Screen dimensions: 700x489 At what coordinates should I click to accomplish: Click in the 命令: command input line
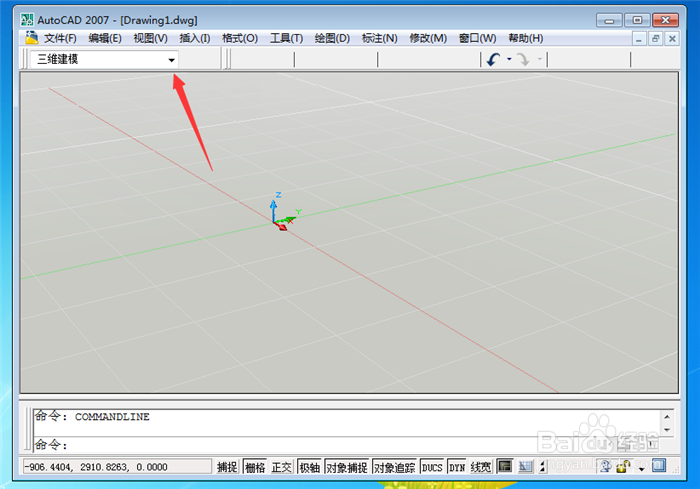[x=346, y=445]
